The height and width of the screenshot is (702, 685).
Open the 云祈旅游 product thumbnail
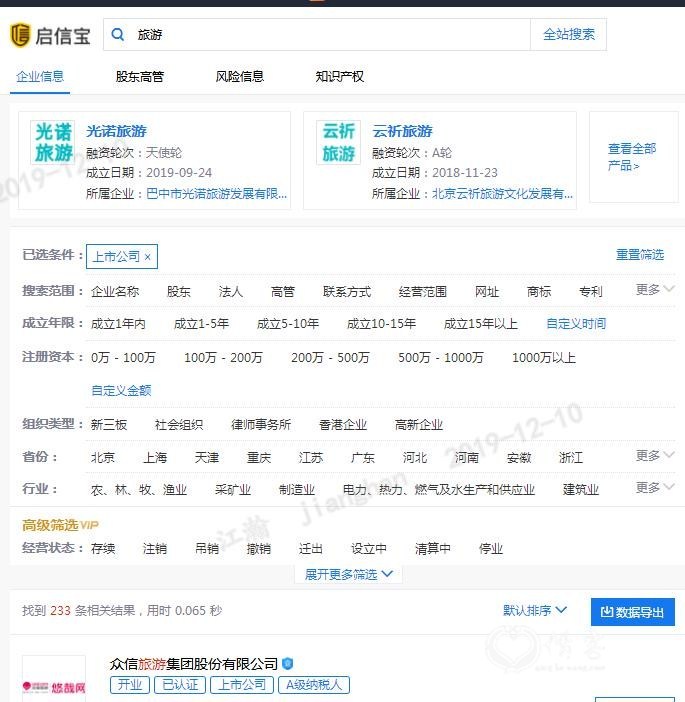[338, 142]
